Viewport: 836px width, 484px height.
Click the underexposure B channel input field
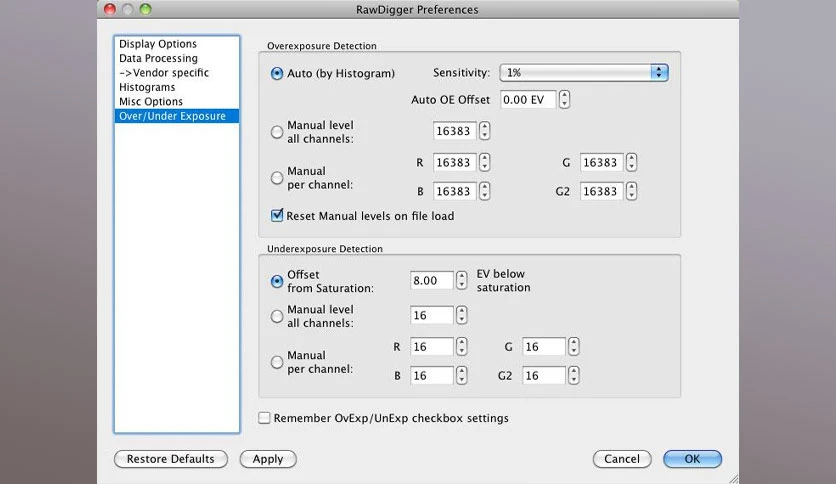431,375
